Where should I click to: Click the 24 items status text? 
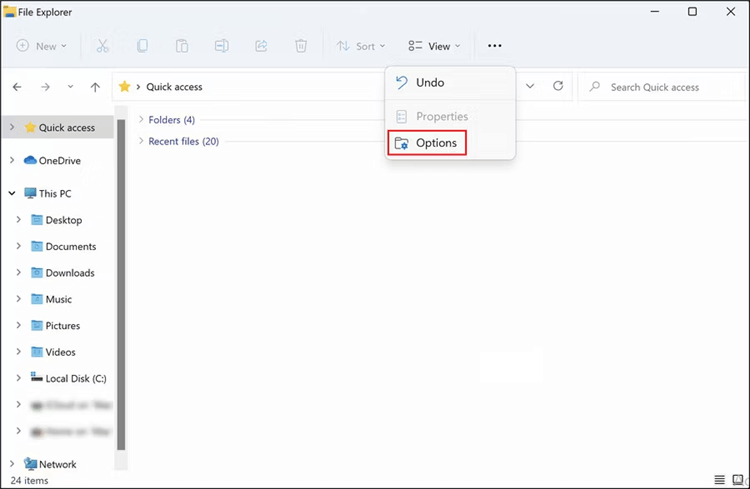(29, 480)
